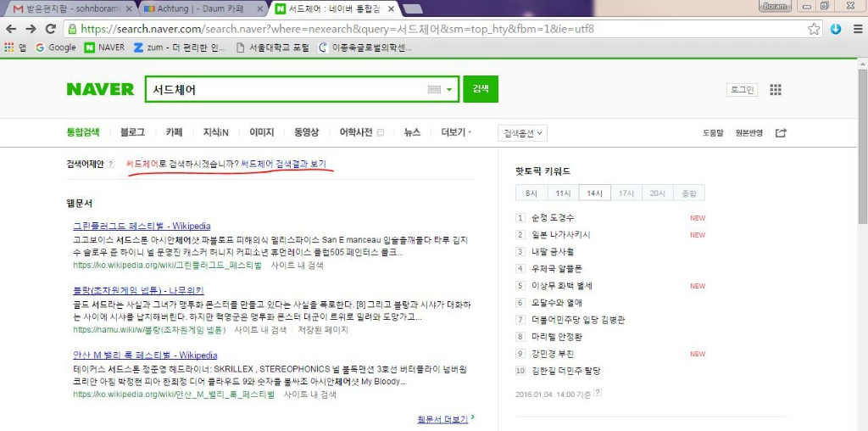
Task: Open the 블랑(초차원게임 넵튠) - 나무위키 result
Action: [139, 290]
